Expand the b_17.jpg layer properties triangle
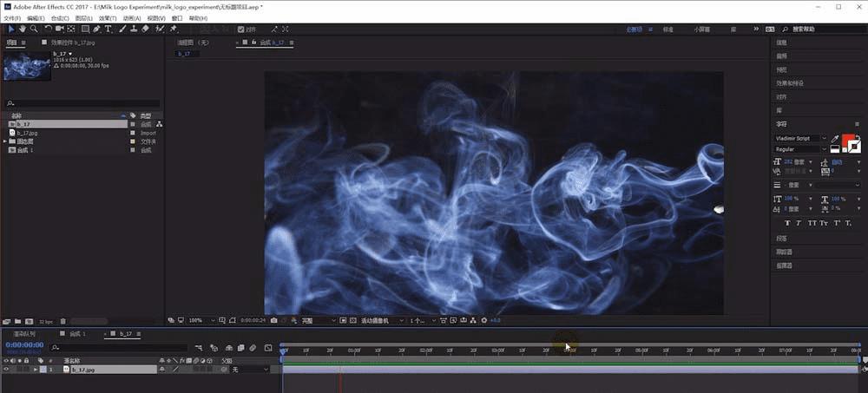This screenshot has height=393, width=868. pyautogui.click(x=36, y=370)
